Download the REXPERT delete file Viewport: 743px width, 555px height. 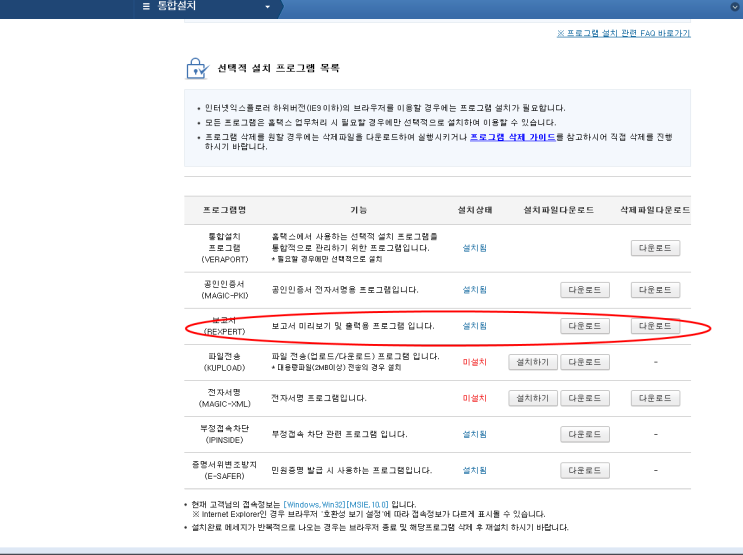655,326
